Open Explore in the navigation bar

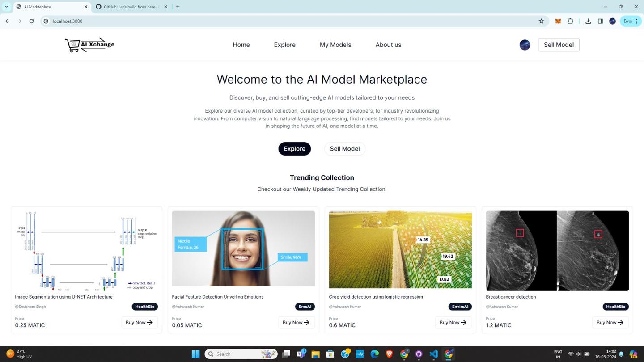pos(285,45)
